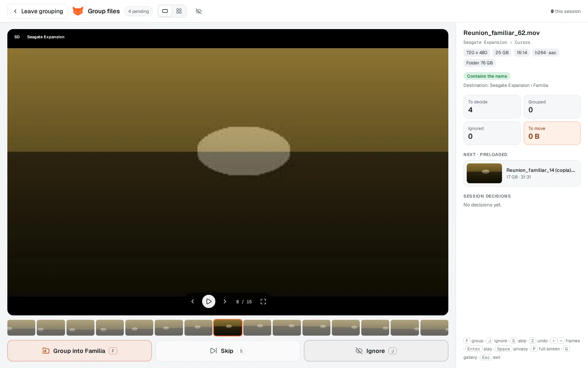Switch to gallery grid view
The height and width of the screenshot is (368, 588).
click(x=179, y=11)
